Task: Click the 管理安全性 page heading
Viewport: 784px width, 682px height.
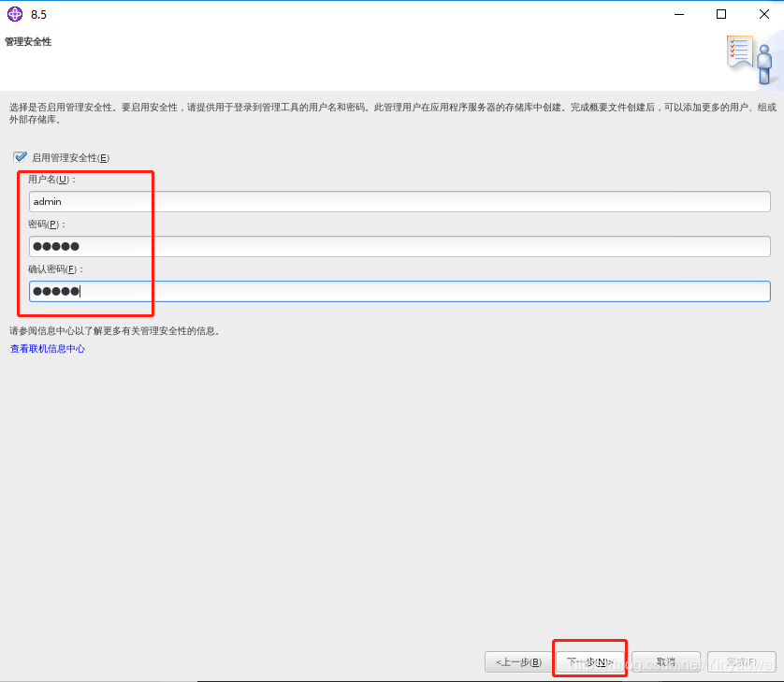Action: click(28, 41)
